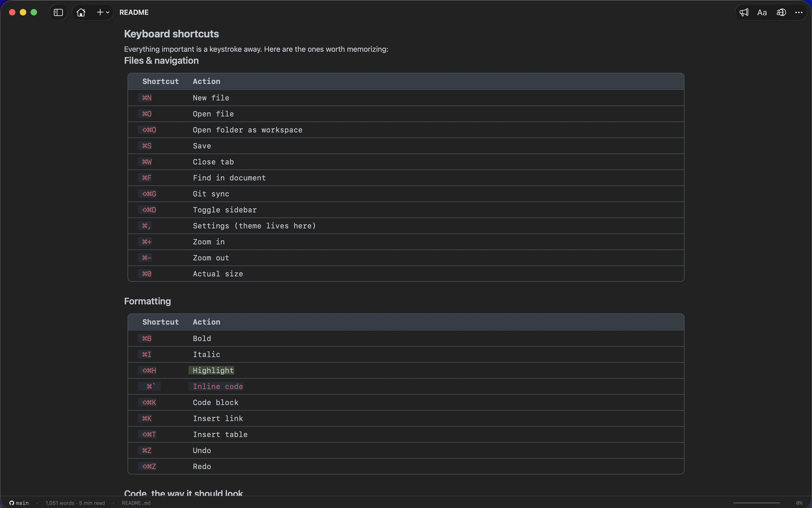The width and height of the screenshot is (812, 508).
Task: Click the ⇧⌘O shortcut code
Action: point(149,130)
